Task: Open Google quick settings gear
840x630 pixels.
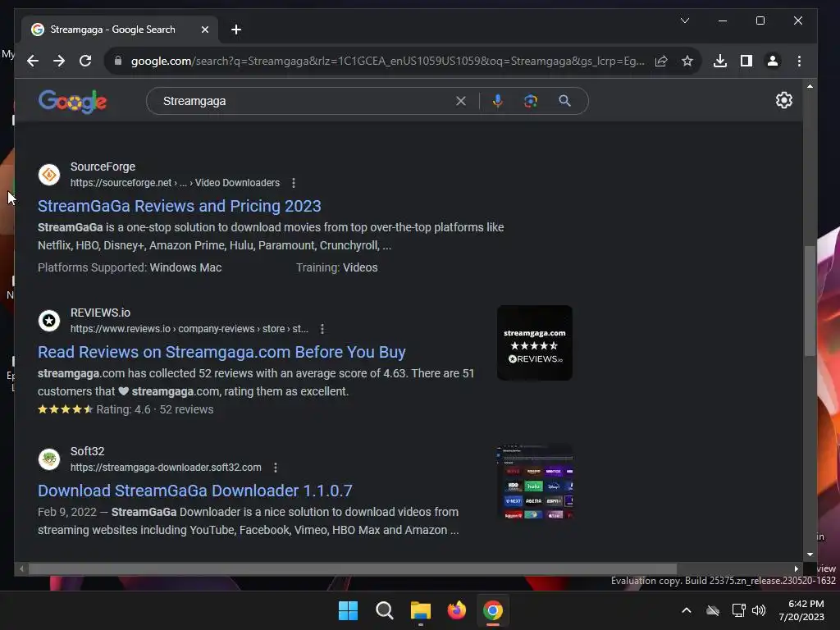Action: tap(783, 100)
